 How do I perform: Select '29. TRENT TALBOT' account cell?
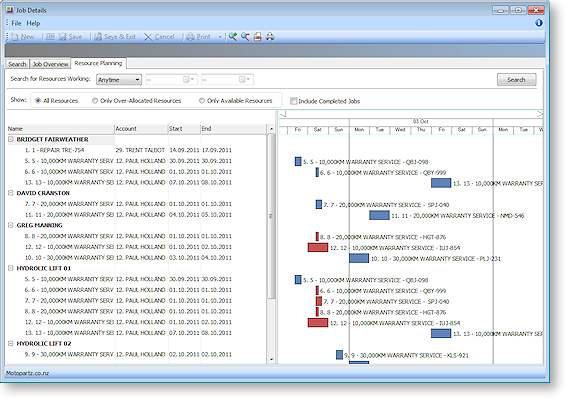point(141,150)
